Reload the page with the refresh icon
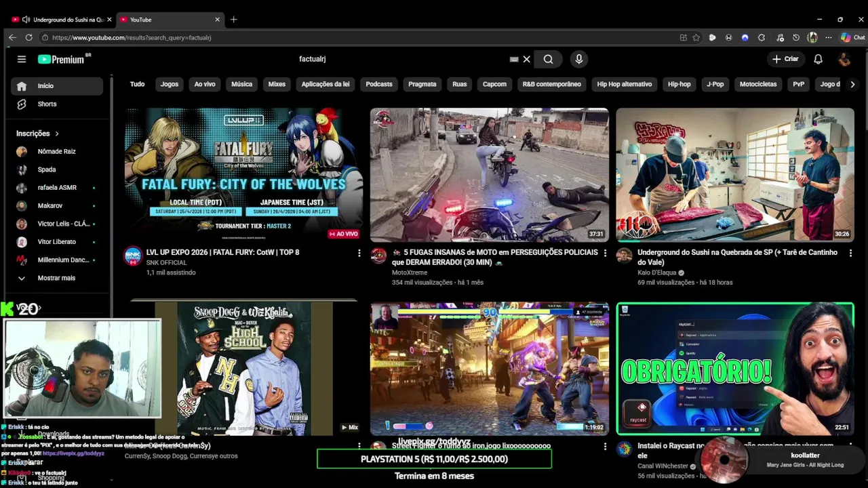Viewport: 868px width, 488px height. tap(28, 37)
